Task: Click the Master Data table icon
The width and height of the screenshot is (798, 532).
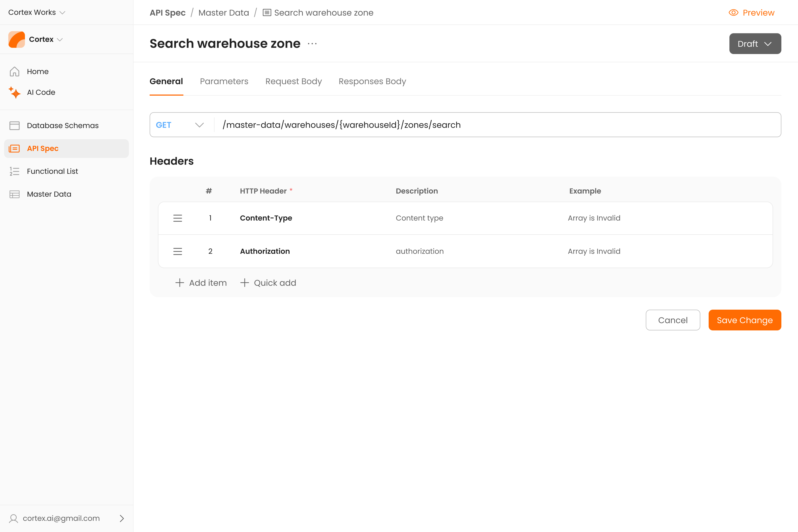Action: [14, 194]
